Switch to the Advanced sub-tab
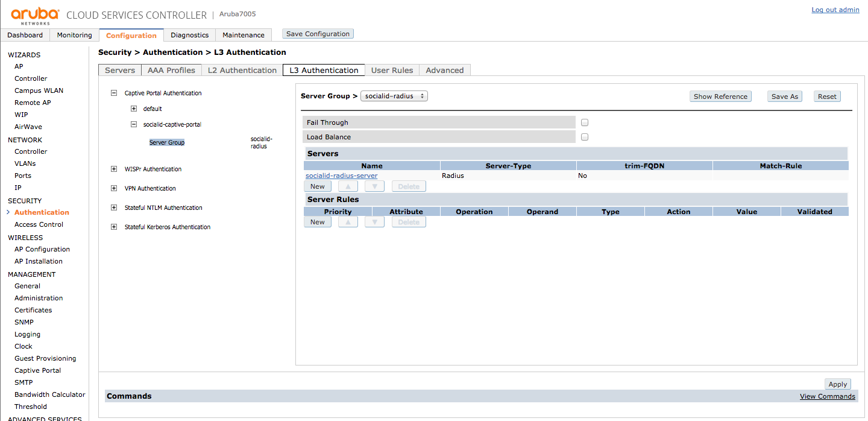 (445, 70)
